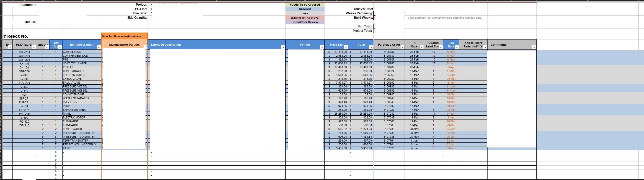The width and height of the screenshot is (644, 180).
Task: Select purchase order '6107828' cell
Action: pyautogui.click(x=389, y=148)
